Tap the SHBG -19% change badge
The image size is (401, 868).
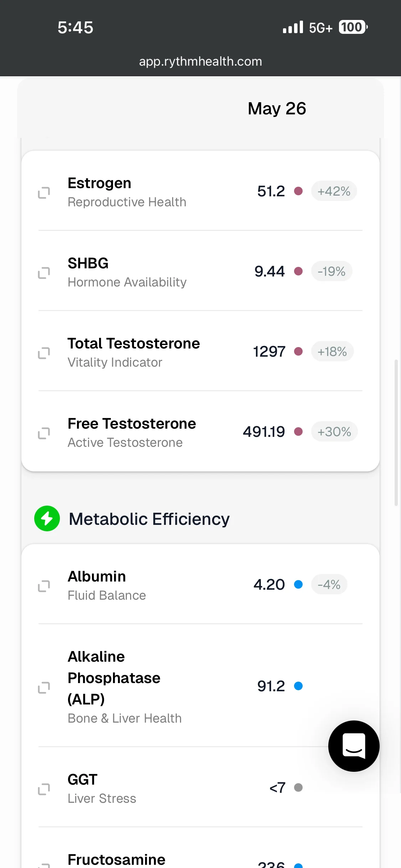(331, 271)
